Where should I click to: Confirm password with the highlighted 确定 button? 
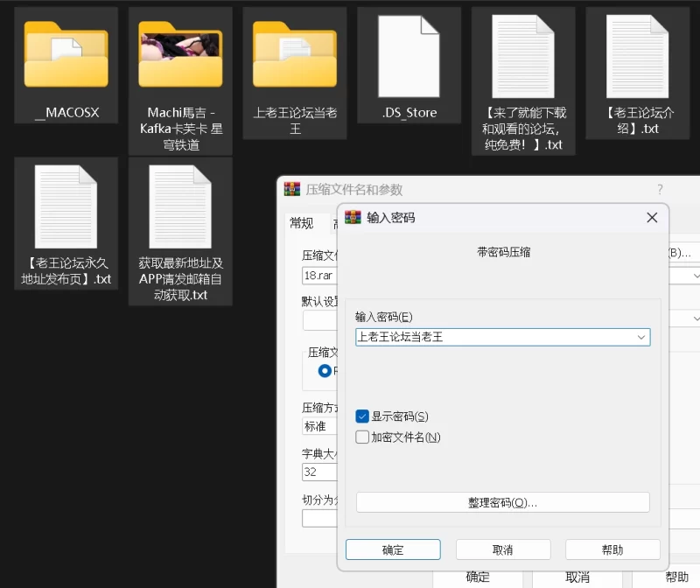point(393,549)
